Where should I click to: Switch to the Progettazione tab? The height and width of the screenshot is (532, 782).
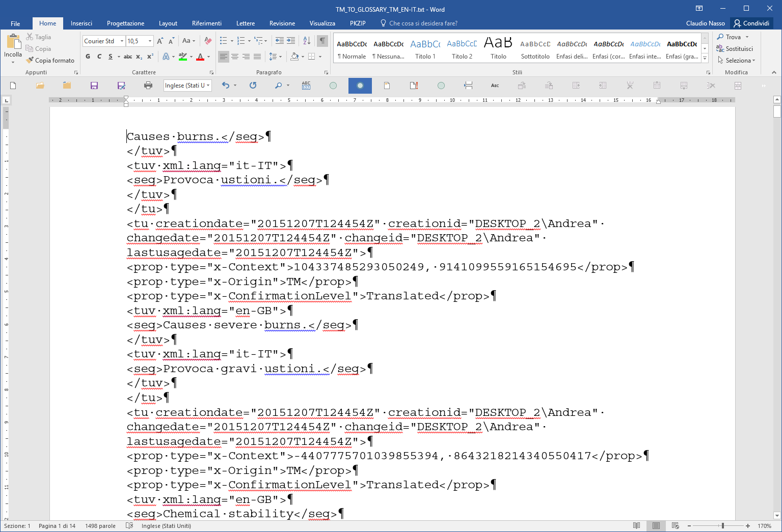pos(125,23)
